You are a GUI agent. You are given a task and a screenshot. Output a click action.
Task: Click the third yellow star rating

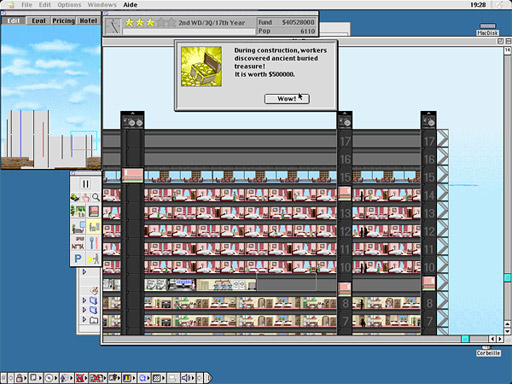(x=150, y=22)
